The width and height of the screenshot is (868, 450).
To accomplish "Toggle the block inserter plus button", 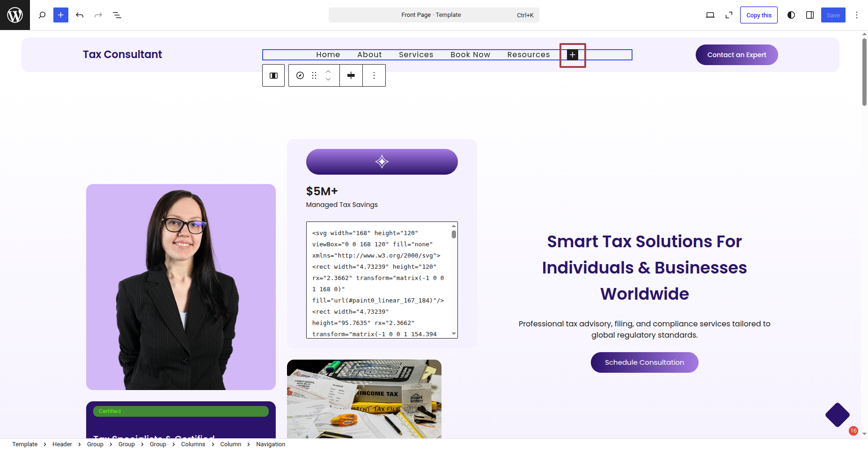I will (61, 15).
